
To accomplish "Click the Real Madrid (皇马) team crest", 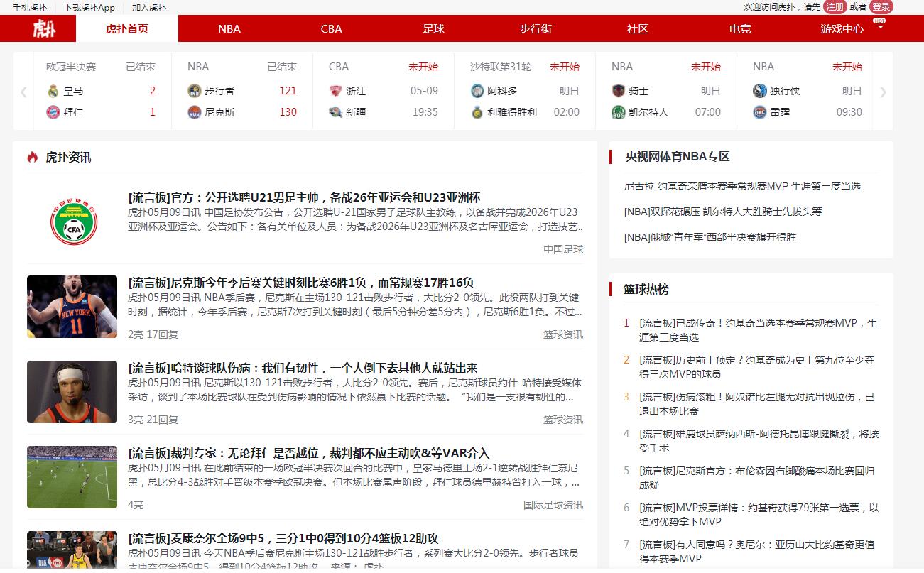I will (x=53, y=91).
